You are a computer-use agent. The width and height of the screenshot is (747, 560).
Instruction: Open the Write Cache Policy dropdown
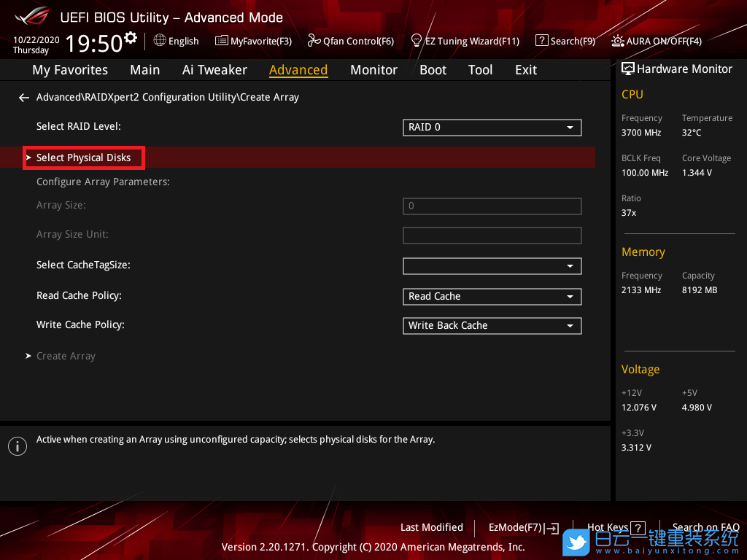[x=492, y=325]
